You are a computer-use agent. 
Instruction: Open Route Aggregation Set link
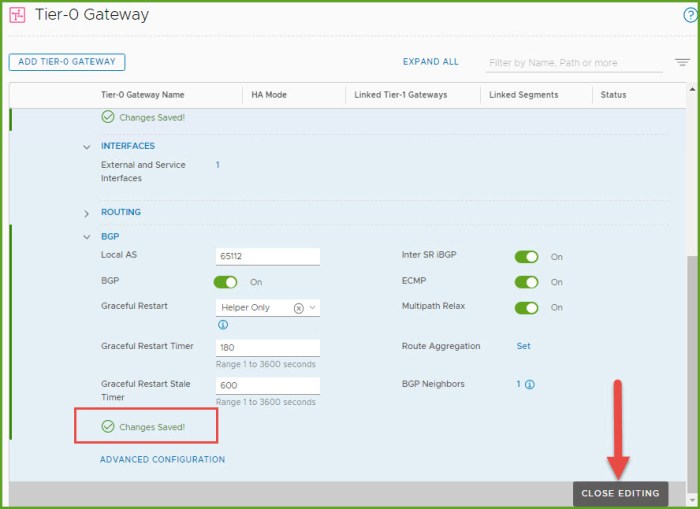pos(523,346)
